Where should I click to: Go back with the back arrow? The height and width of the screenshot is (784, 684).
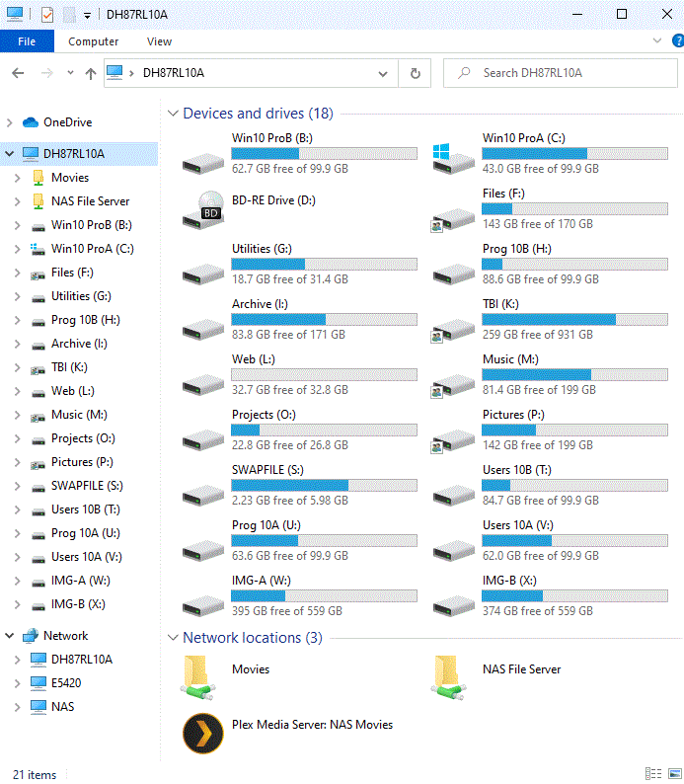pyautogui.click(x=18, y=73)
